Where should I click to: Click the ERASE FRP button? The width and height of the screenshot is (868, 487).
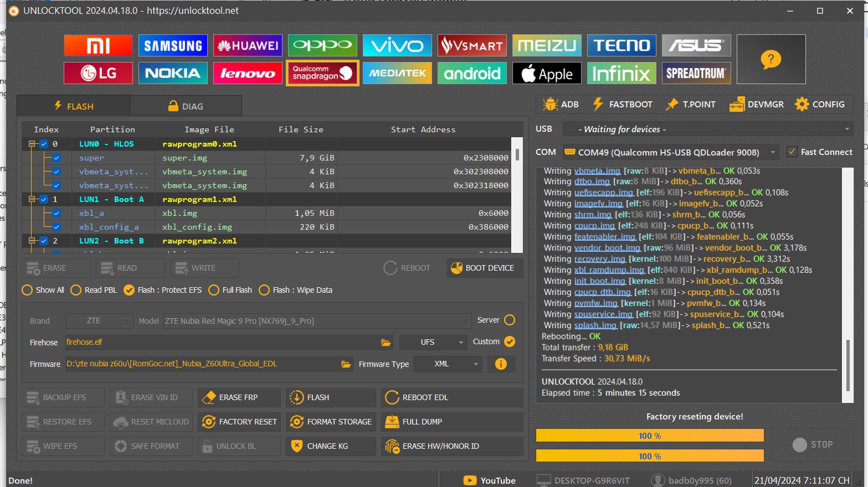tap(238, 397)
